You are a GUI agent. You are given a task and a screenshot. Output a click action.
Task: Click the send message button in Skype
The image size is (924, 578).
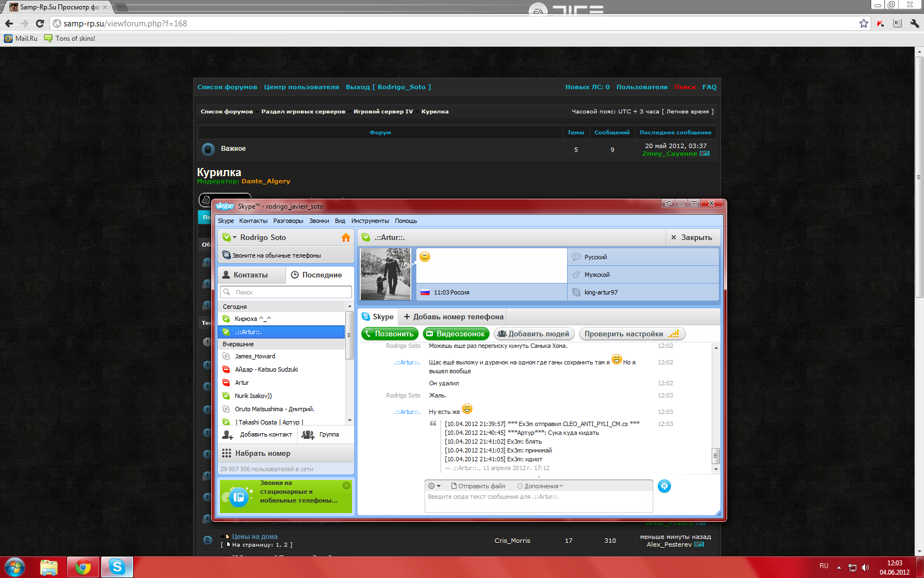pos(664,487)
